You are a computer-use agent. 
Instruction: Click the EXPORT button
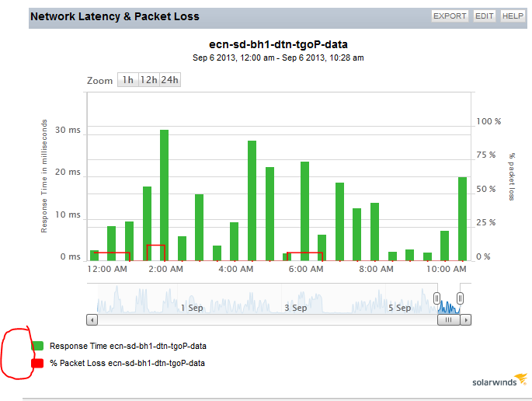point(450,16)
